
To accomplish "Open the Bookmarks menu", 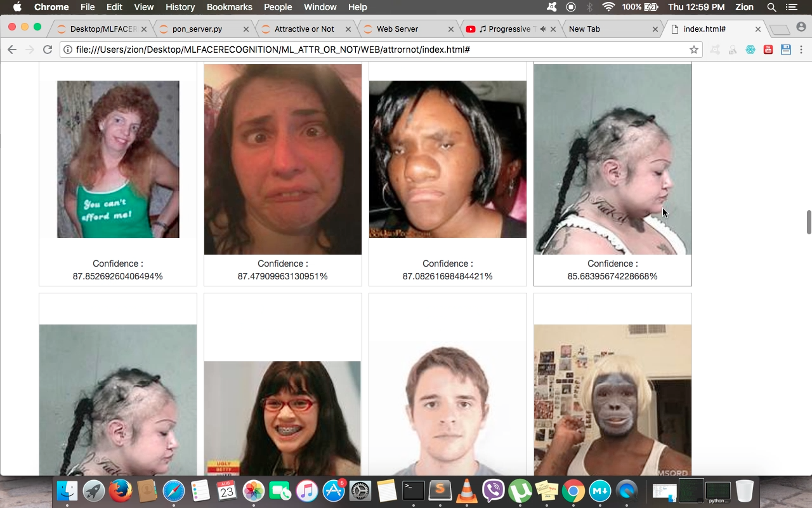I will click(229, 7).
